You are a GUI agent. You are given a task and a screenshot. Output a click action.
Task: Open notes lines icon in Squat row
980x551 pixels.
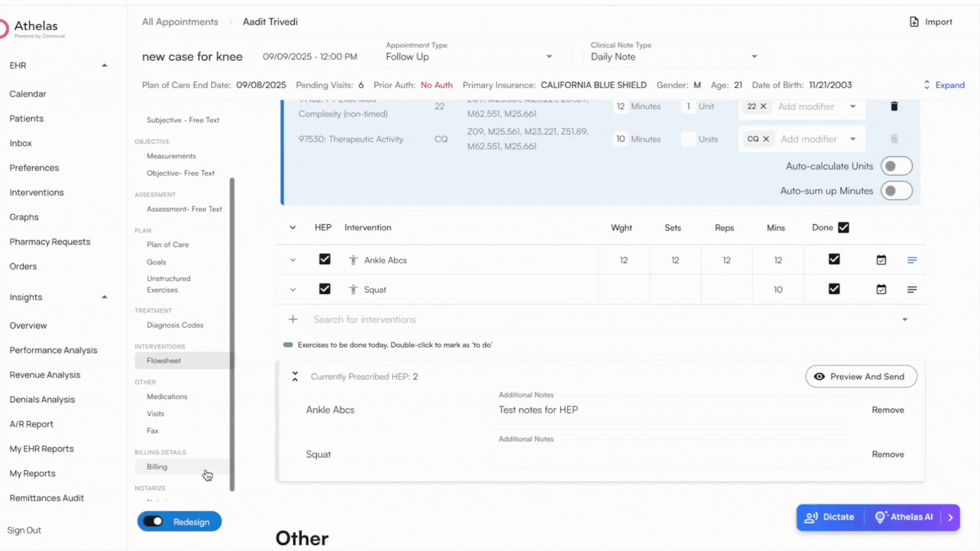point(912,290)
